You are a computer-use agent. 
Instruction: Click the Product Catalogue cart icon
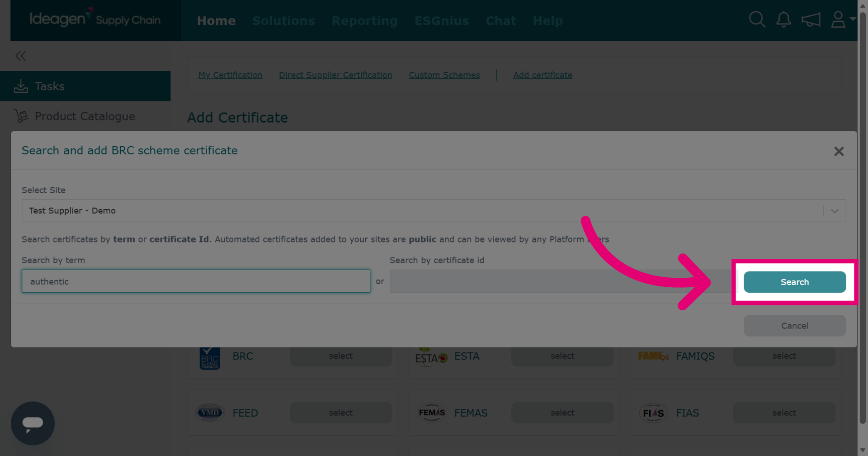[21, 116]
